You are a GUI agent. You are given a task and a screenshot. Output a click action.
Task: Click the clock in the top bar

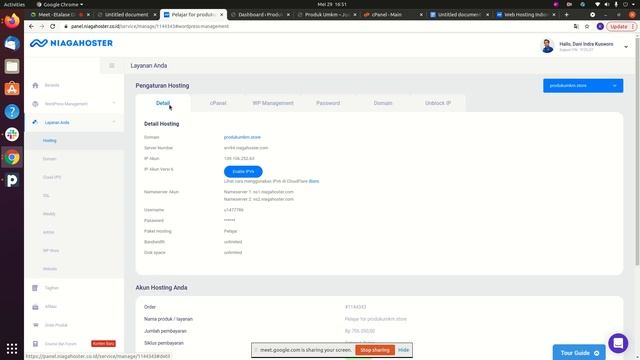pyautogui.click(x=332, y=4)
